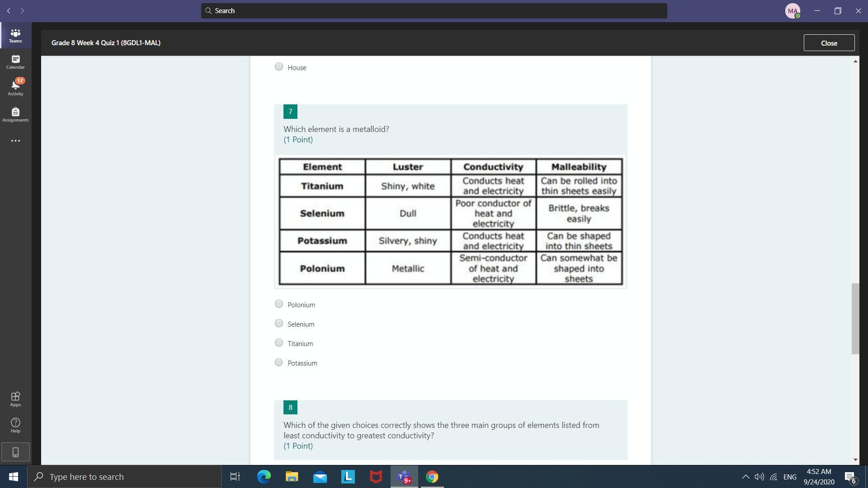Image resolution: width=868 pixels, height=488 pixels.
Task: Choose the Potassium radio button
Action: [x=279, y=362]
